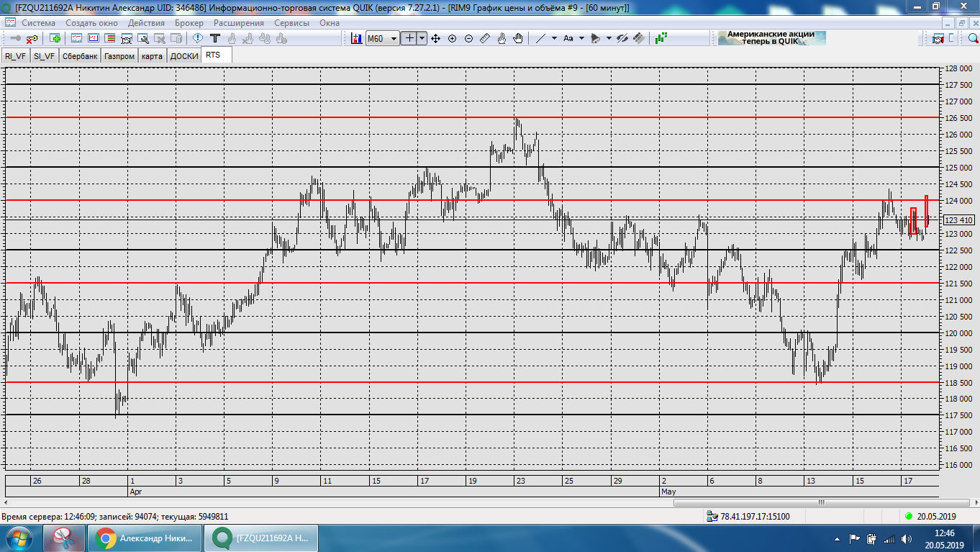The width and height of the screenshot is (980, 552).
Task: Click the zoom out minus circle icon
Action: point(468,38)
